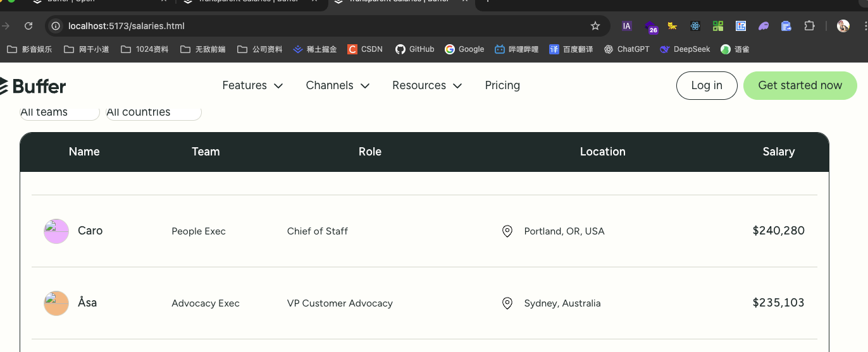The height and width of the screenshot is (352, 868).
Task: Open the 无敌前端 bookmarks folder
Action: pos(203,49)
